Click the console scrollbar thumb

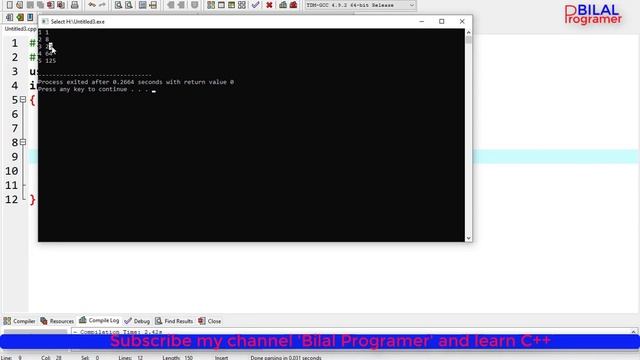pos(468,40)
